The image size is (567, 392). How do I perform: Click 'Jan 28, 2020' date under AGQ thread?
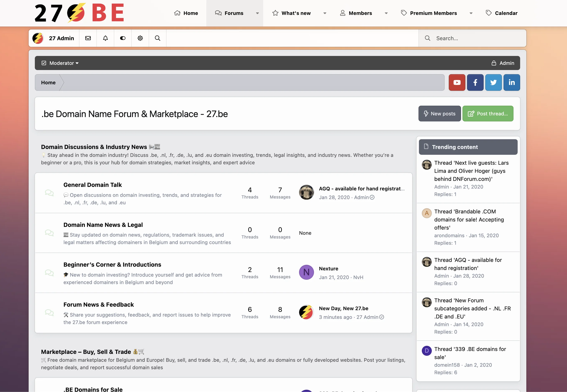334,197
